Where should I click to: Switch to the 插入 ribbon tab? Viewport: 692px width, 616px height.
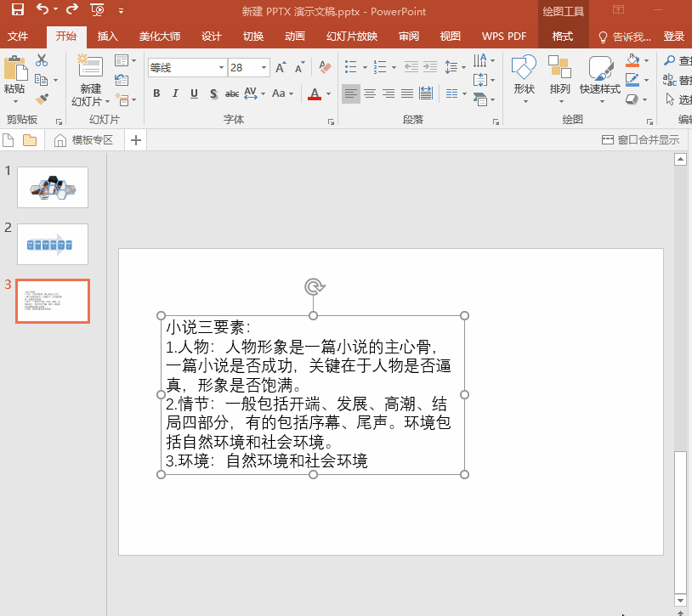click(x=108, y=37)
